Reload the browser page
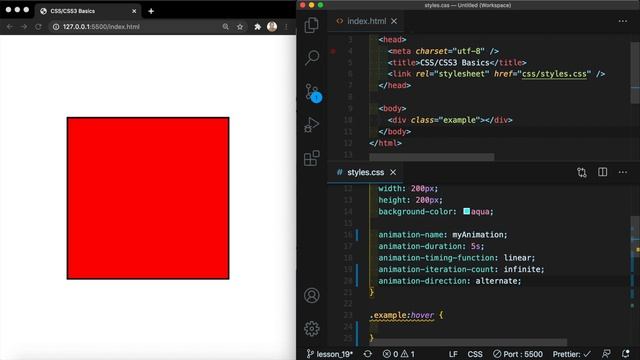The height and width of the screenshot is (360, 640). [x=38, y=27]
